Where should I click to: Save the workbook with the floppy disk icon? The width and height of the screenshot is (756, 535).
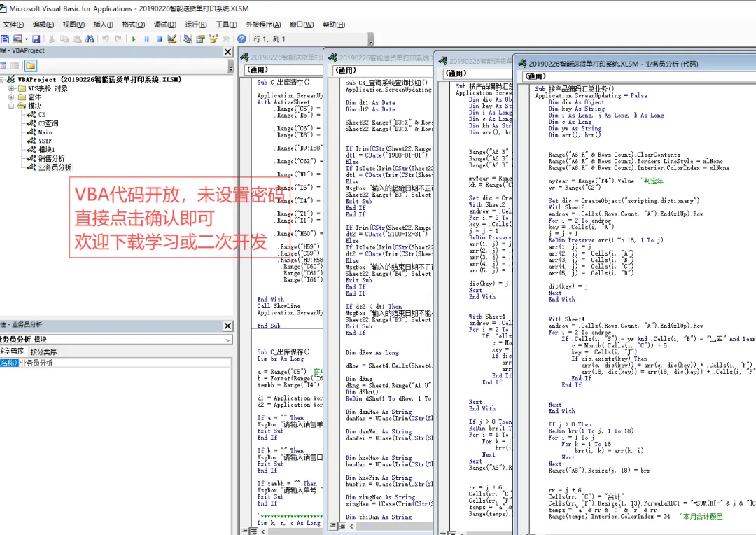click(36, 39)
